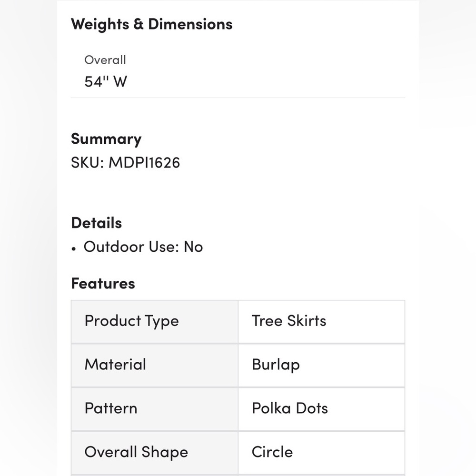Click the Weights & Dimensions heading
Screen dimensions: 476x476
click(x=151, y=24)
